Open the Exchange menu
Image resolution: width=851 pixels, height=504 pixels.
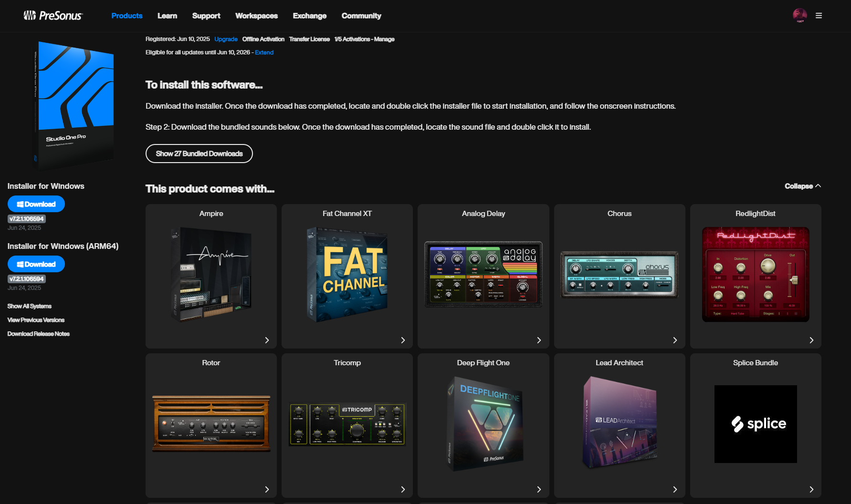pos(310,16)
